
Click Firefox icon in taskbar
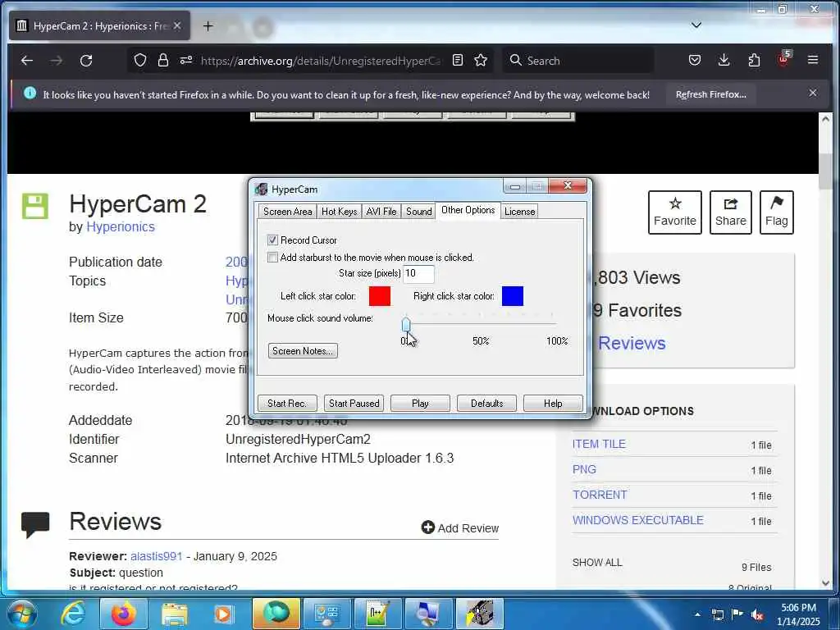coord(123,614)
